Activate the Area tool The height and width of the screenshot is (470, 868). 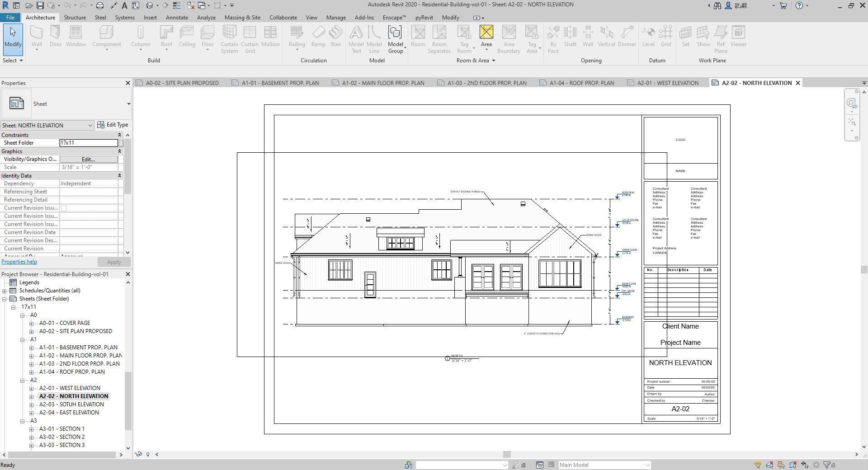click(x=486, y=36)
